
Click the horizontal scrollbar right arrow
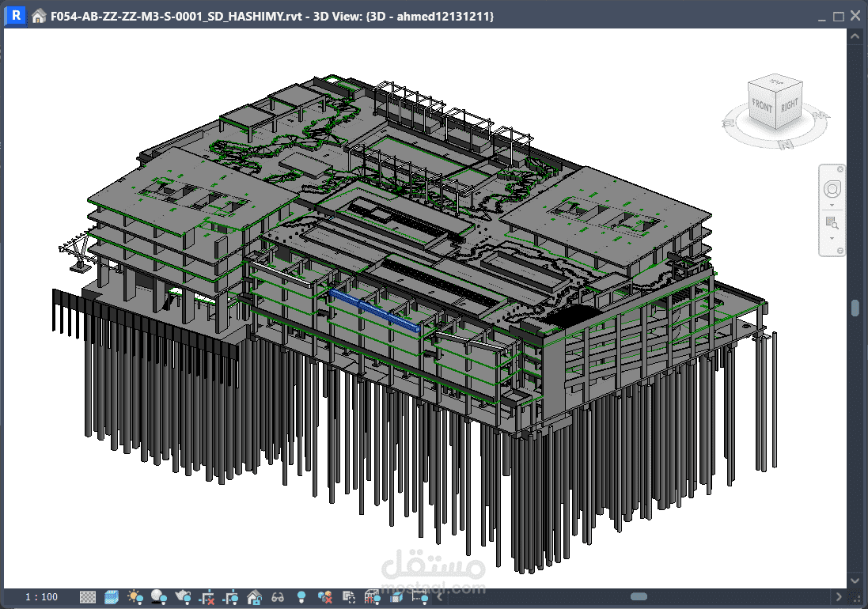(x=839, y=597)
